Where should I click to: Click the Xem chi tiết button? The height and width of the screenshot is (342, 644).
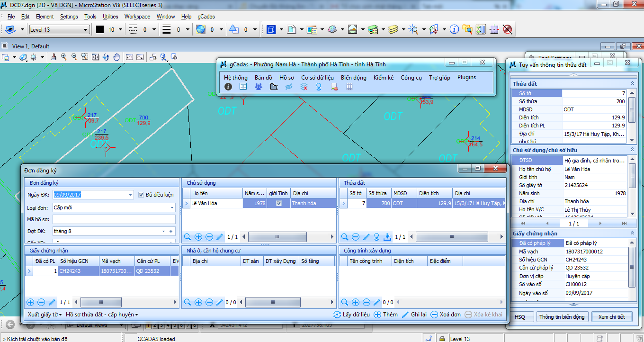[611, 317]
